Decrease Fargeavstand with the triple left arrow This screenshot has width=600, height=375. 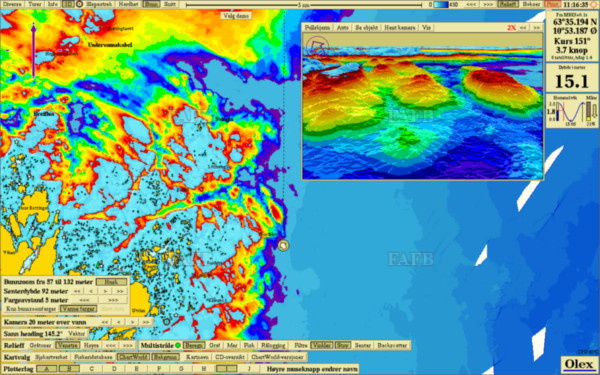[x=85, y=300]
